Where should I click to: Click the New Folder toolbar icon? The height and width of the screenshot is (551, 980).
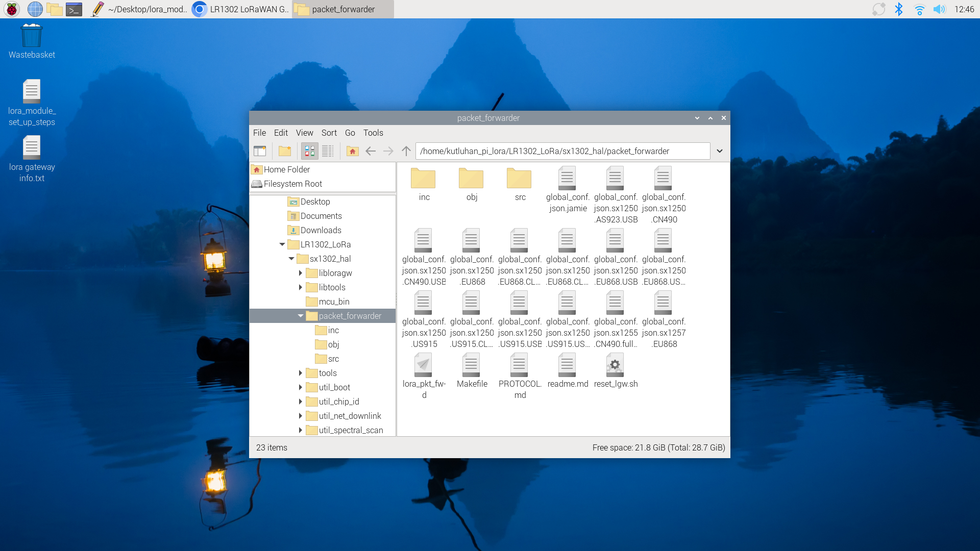tap(285, 151)
